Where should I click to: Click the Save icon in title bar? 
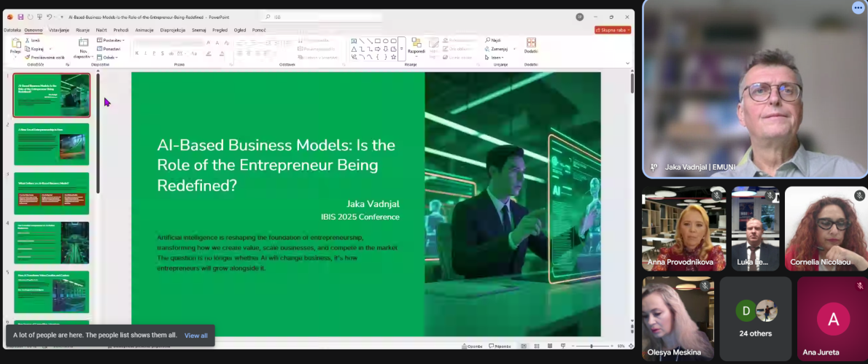coord(20,17)
